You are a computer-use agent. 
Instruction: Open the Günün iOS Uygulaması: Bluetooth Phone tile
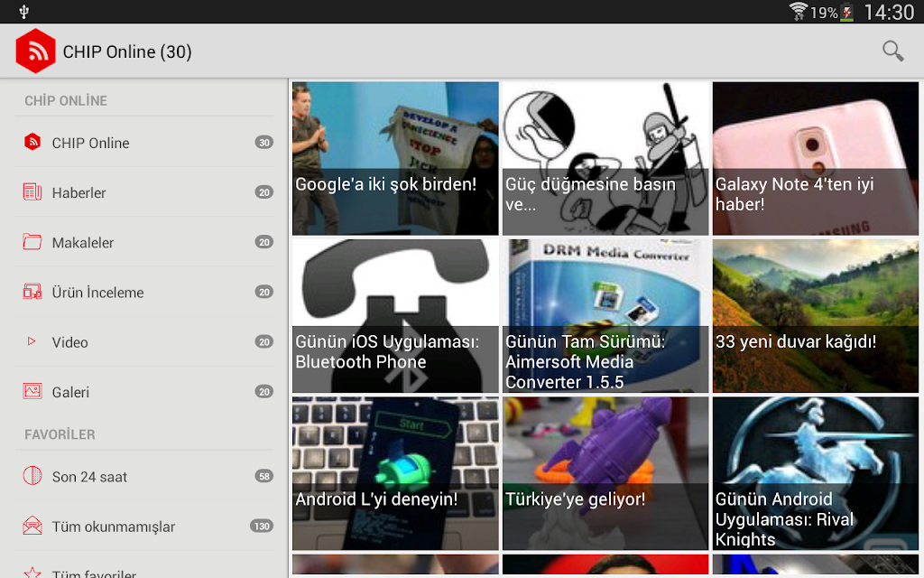pyautogui.click(x=395, y=316)
